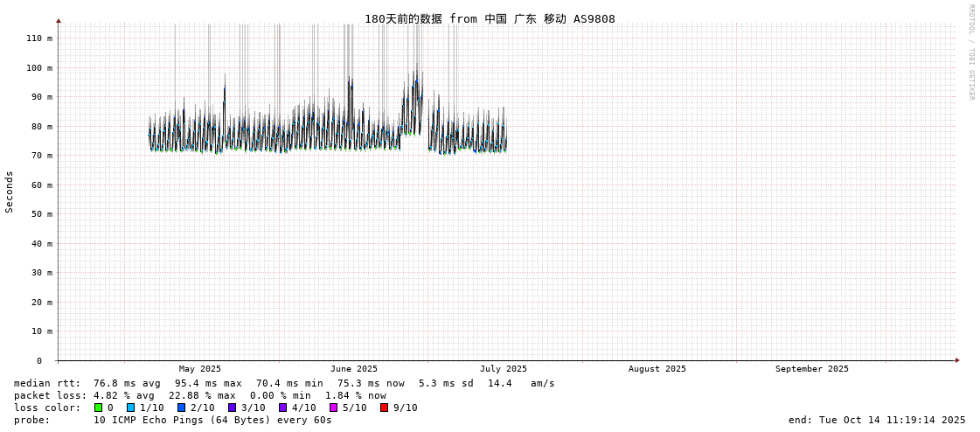This screenshot has height=432, width=980.
Task: Click the end timestamp Tue Oct 14 text
Action: 877,420
